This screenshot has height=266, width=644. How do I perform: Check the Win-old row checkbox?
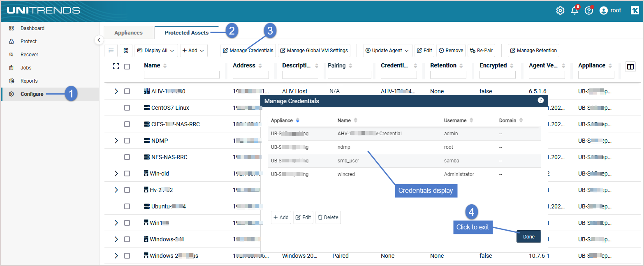pos(127,173)
